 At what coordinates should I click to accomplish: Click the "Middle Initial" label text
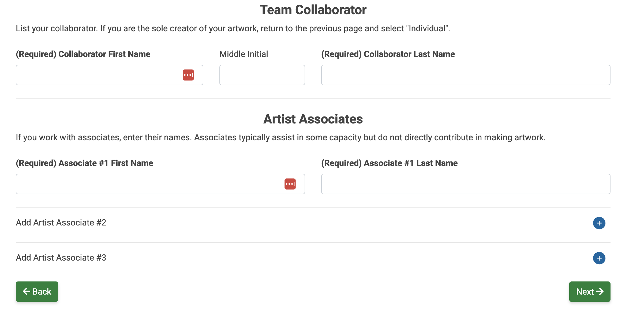pos(244,54)
